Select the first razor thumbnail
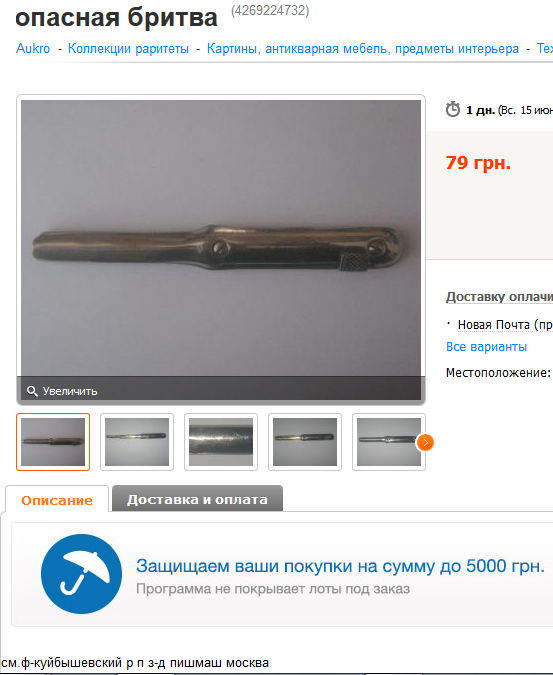 (53, 442)
